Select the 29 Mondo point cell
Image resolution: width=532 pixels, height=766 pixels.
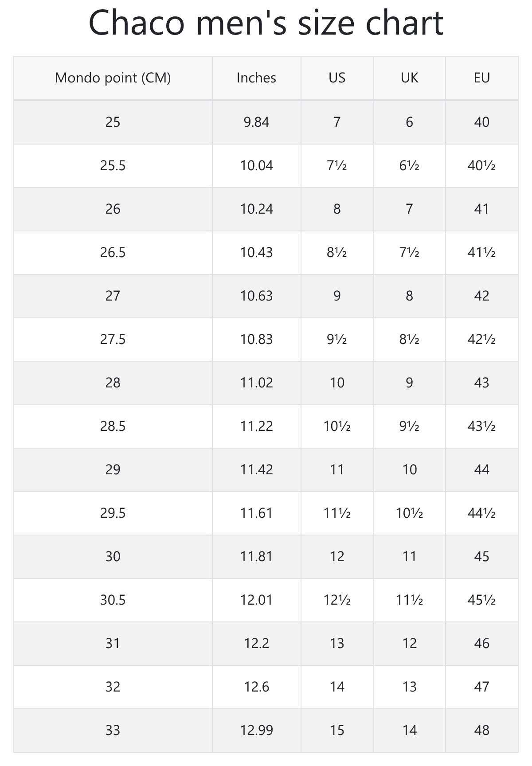113,470
